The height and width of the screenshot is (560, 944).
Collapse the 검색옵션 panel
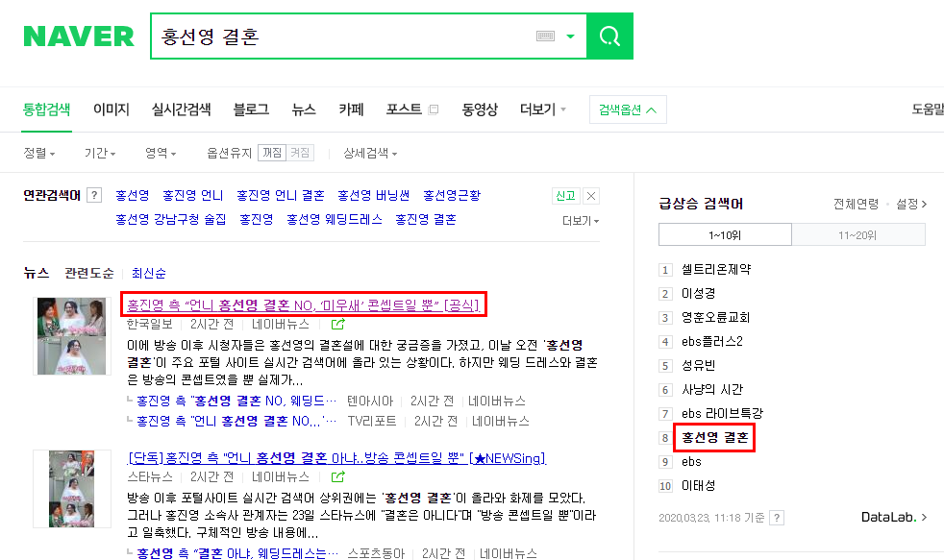(x=628, y=110)
